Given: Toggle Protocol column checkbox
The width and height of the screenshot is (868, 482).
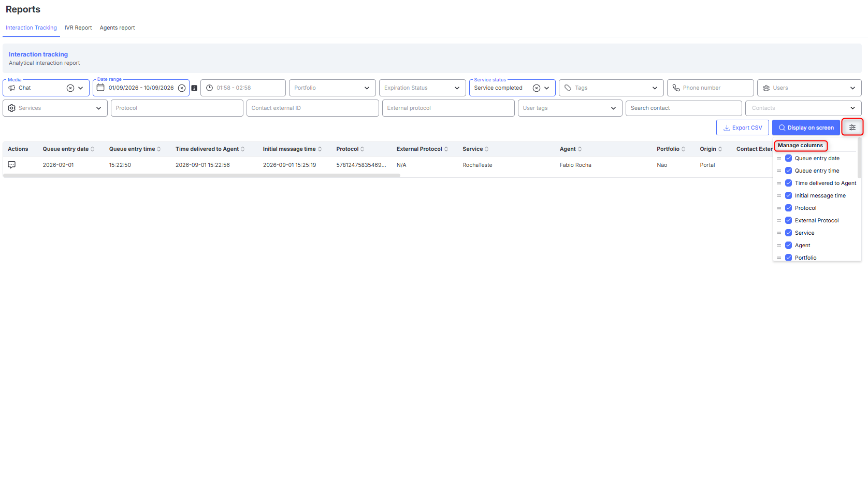Looking at the screenshot, I should [x=788, y=208].
